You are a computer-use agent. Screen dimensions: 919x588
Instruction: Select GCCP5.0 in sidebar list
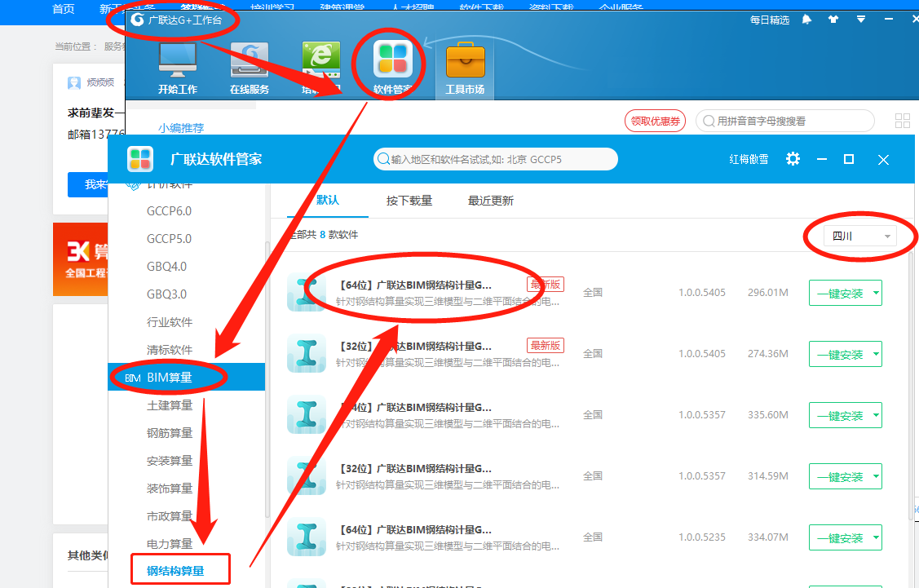coord(169,239)
